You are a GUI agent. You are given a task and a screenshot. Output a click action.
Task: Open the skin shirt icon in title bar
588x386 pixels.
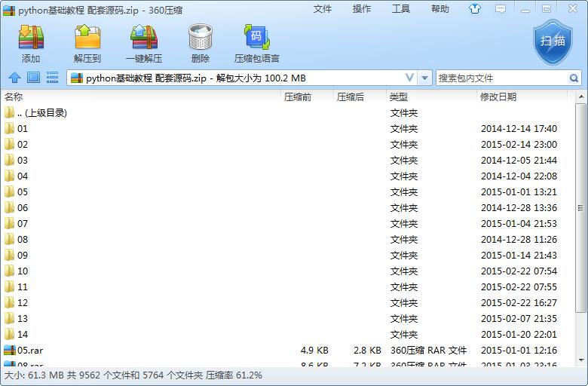click(x=475, y=8)
